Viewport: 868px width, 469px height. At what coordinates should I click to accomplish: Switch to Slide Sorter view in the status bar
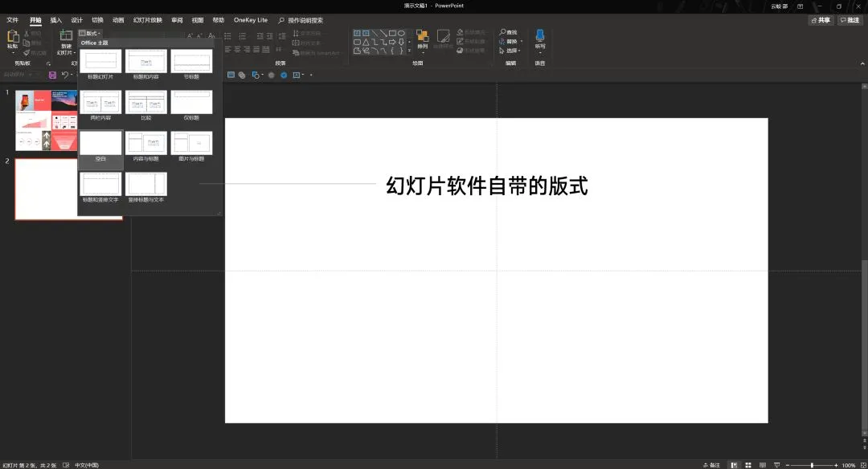[748, 465]
